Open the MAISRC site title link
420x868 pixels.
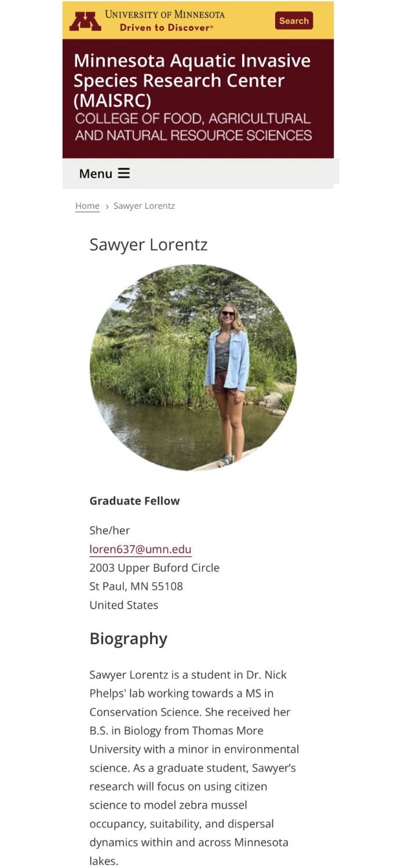tap(191, 81)
